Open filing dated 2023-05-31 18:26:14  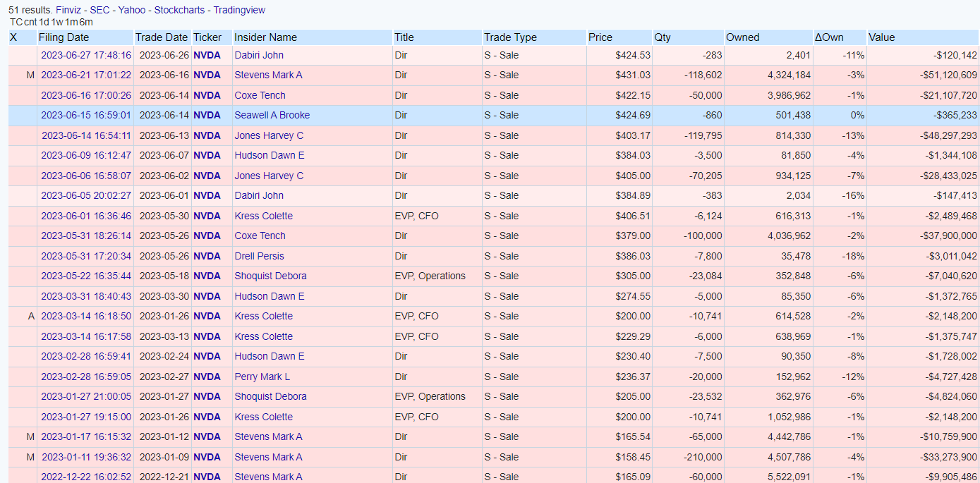(86, 236)
